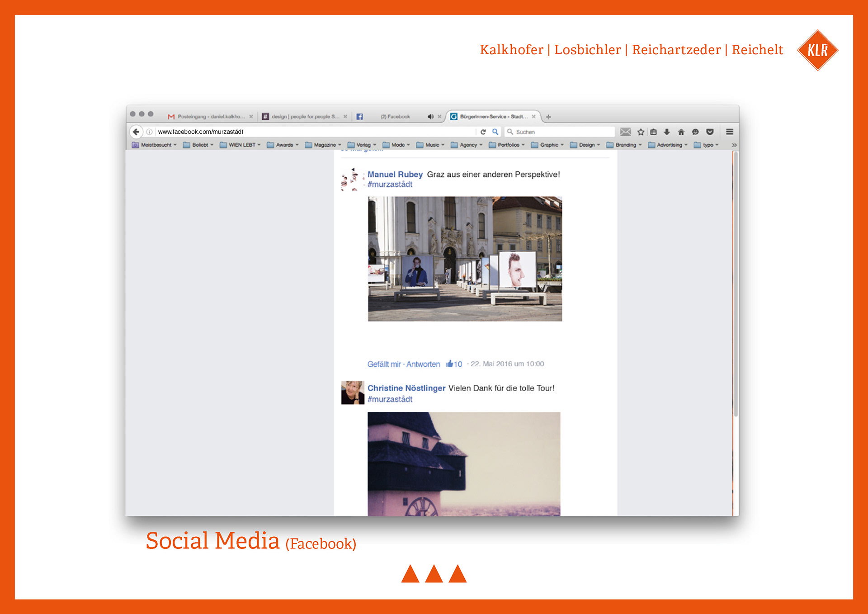Open the Design bookmarks folder
This screenshot has width=868, height=614.
pyautogui.click(x=585, y=145)
